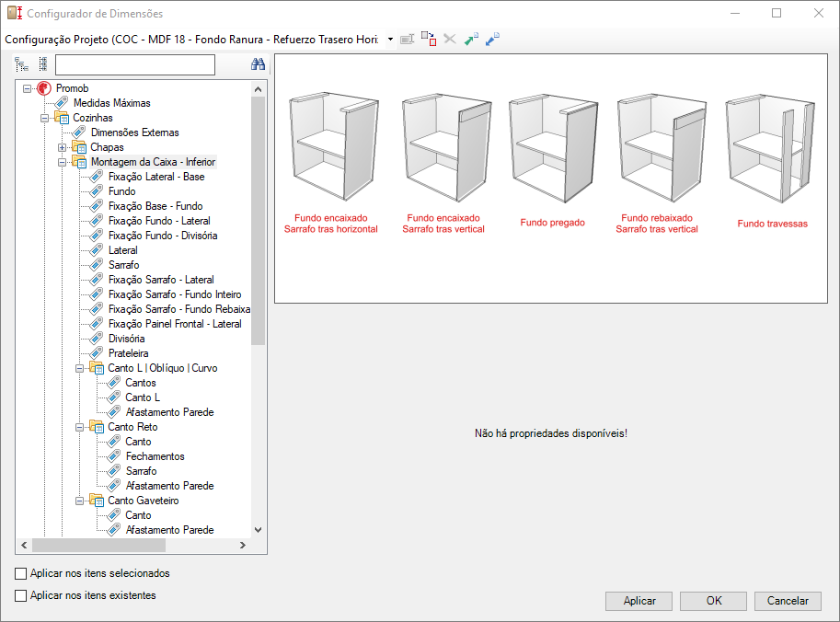840x622 pixels.
Task: Click the tag icon beside Prateleira
Action: point(97,353)
